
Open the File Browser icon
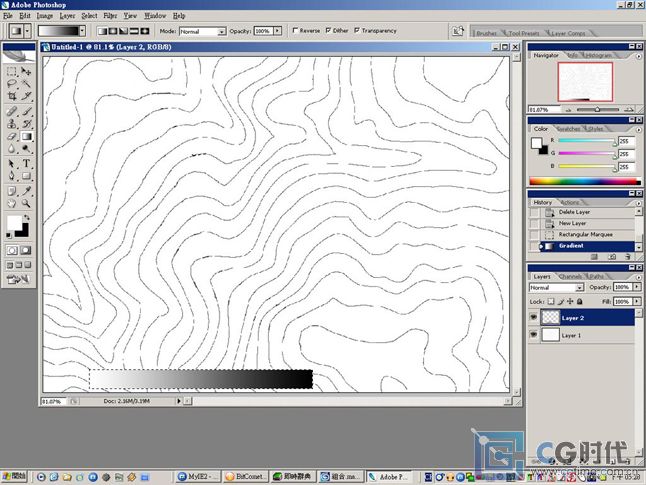click(x=457, y=31)
